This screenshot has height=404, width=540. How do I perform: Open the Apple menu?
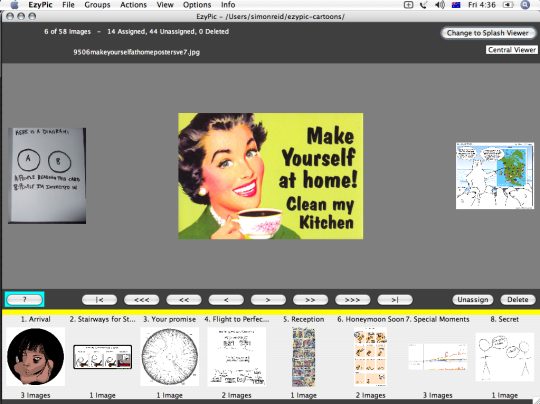pyautogui.click(x=14, y=5)
